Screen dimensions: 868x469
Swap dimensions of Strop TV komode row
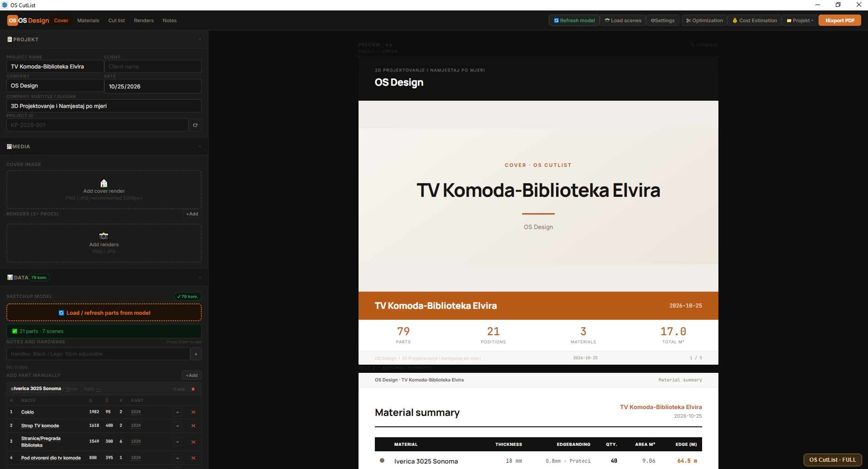178,426
